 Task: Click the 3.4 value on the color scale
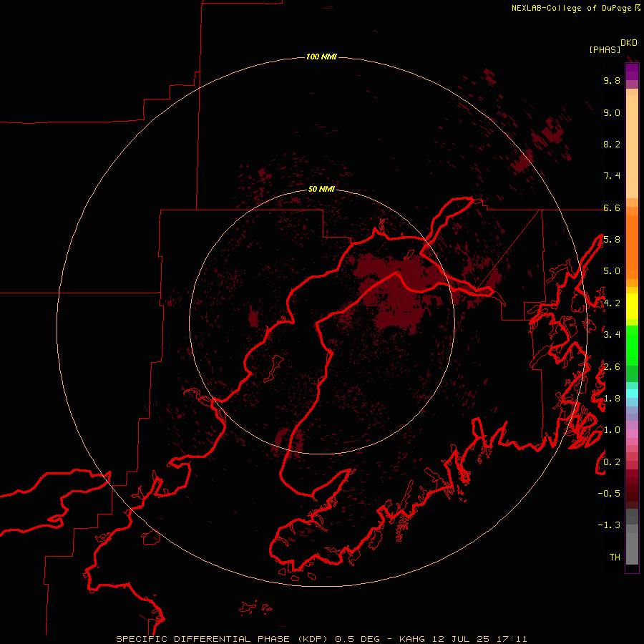612,335
